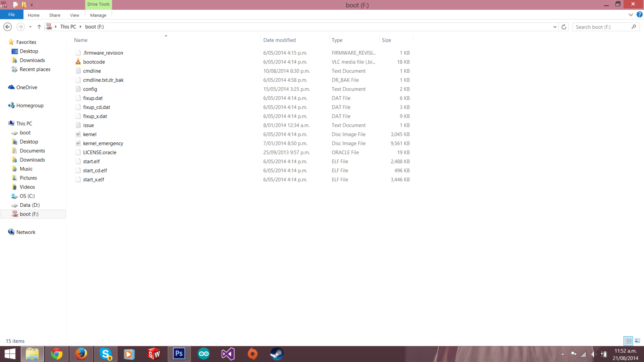
Task: Expand the ribbon with the chevron
Action: pos(631,15)
